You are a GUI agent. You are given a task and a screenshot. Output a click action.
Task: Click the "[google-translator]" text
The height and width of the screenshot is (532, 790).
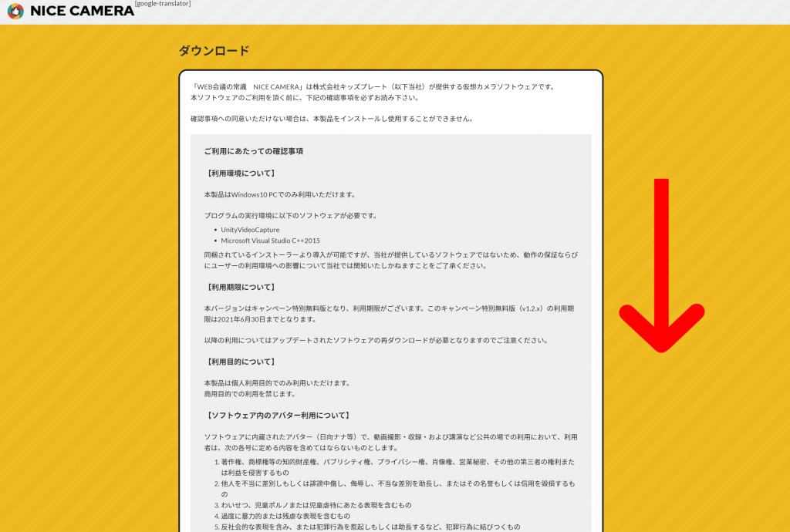163,4
